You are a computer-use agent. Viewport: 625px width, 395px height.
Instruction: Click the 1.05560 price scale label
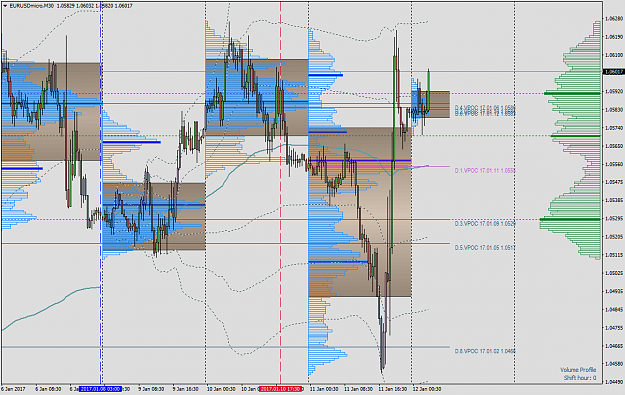tap(614, 164)
